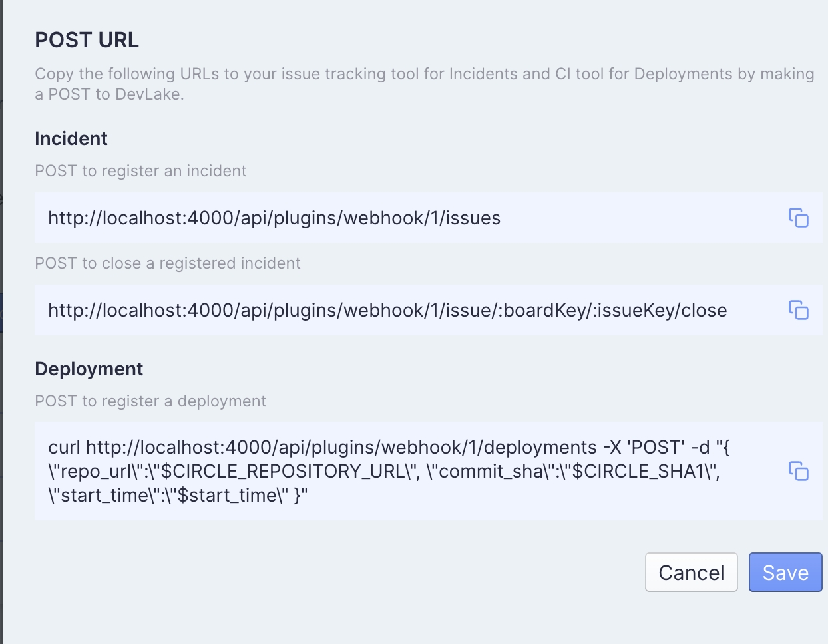This screenshot has height=644, width=828.
Task: Click the Cancel button
Action: [x=691, y=572]
